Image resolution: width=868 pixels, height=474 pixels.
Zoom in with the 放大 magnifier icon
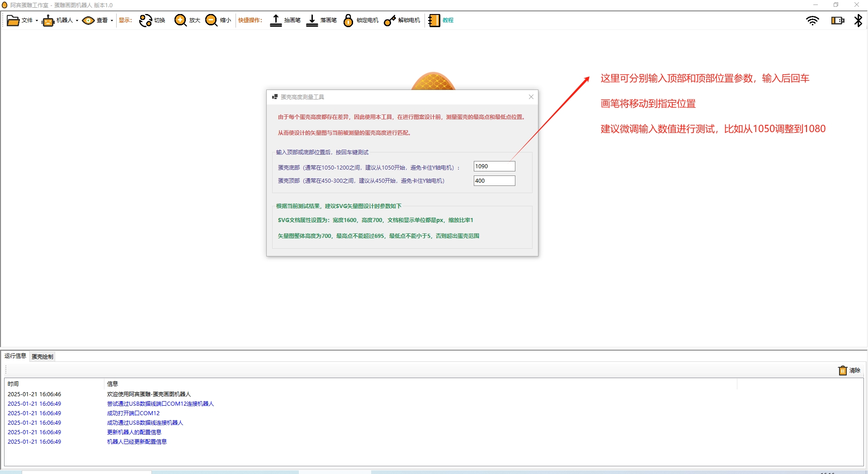point(180,20)
